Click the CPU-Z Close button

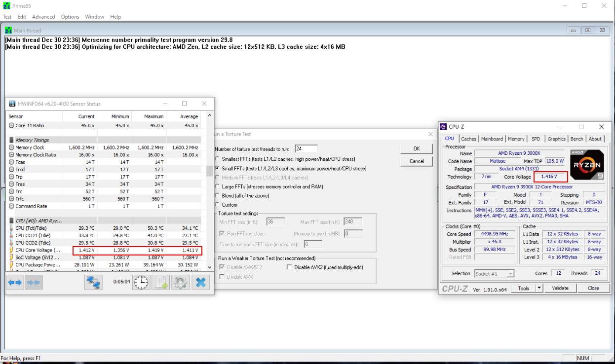coord(593,288)
